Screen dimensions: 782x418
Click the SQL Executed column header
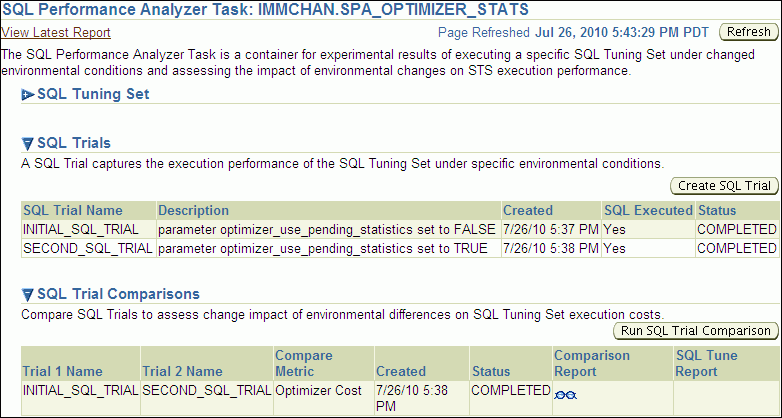pos(648,211)
